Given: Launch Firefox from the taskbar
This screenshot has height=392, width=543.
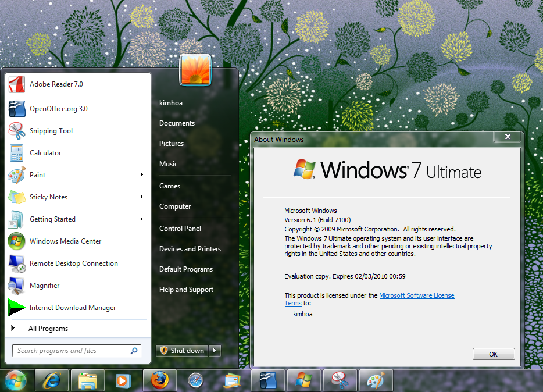Looking at the screenshot, I should tap(159, 380).
